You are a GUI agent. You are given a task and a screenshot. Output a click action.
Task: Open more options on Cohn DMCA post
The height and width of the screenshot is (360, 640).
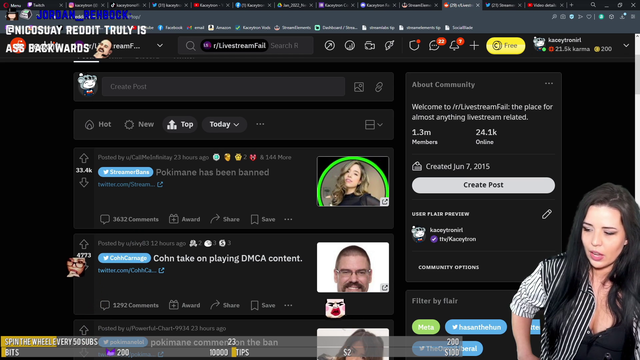pyautogui.click(x=288, y=305)
